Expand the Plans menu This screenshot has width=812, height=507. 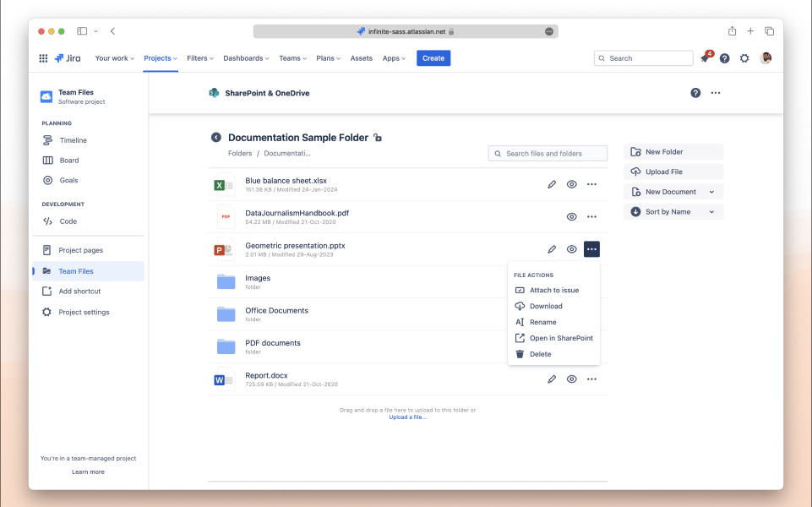(x=329, y=58)
